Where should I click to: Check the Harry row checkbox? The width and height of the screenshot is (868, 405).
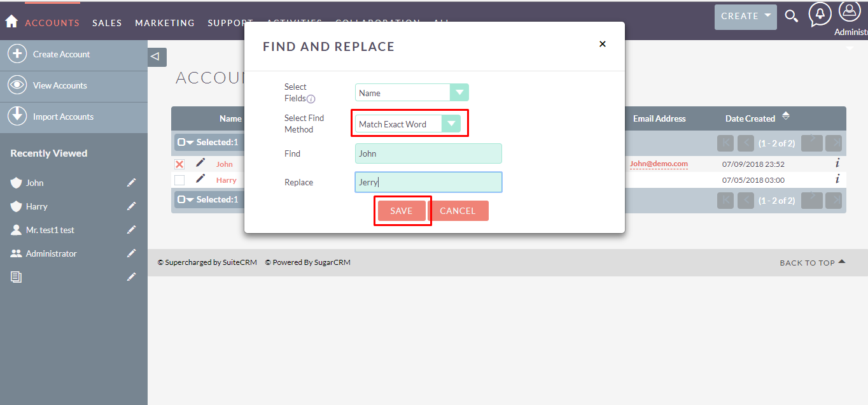click(179, 179)
